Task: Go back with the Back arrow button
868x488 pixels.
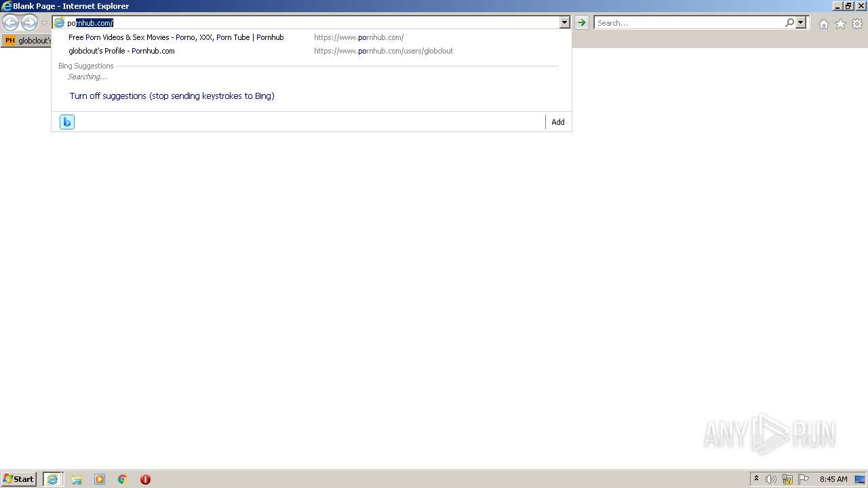Action: click(10, 23)
